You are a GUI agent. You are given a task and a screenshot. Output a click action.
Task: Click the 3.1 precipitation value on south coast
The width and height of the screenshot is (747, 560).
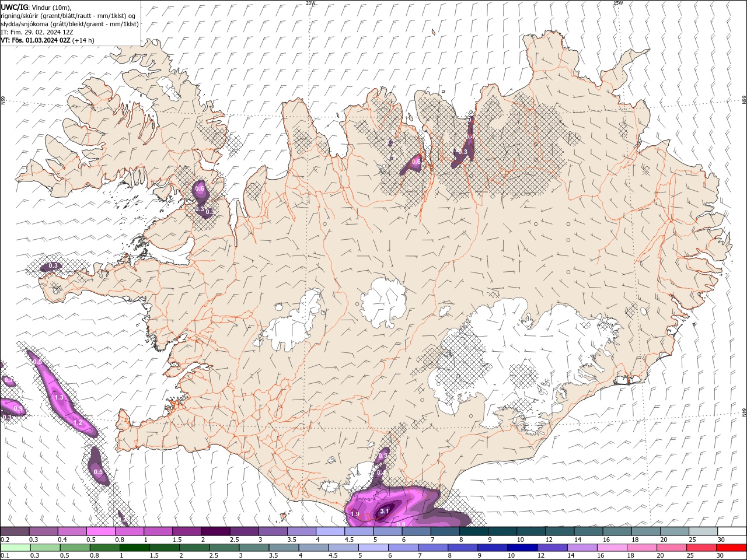coord(384,511)
